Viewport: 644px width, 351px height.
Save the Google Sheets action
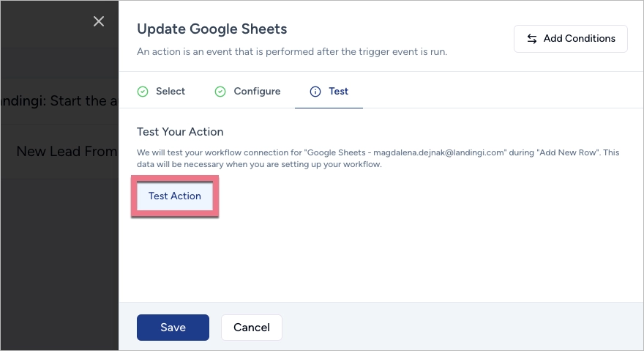point(173,328)
